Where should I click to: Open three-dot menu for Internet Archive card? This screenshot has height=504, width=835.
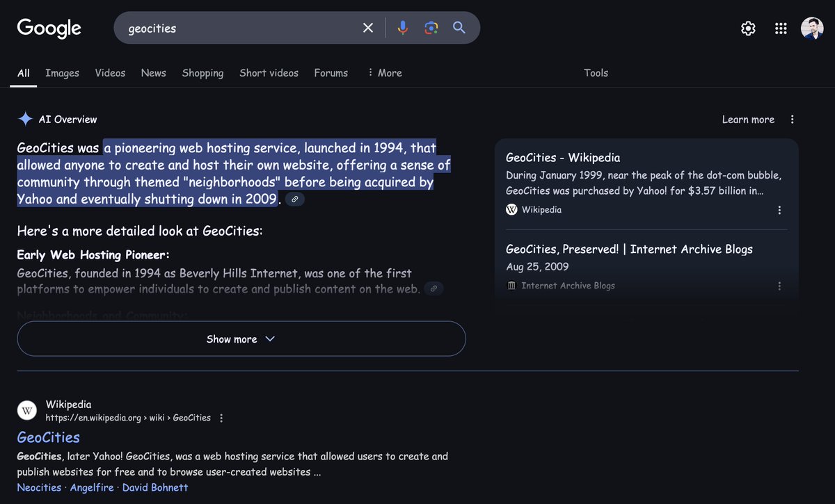[779, 286]
